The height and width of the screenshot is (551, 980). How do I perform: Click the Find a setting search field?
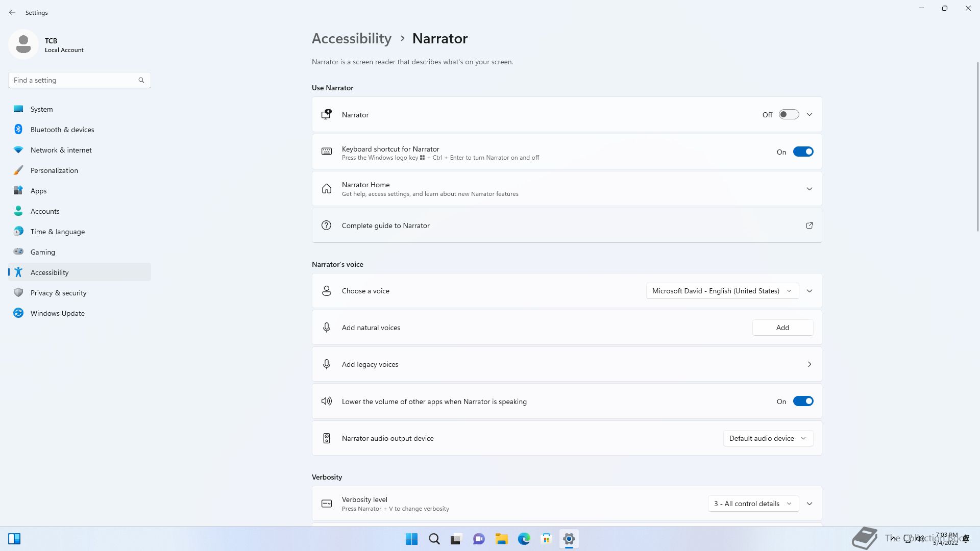(x=79, y=80)
